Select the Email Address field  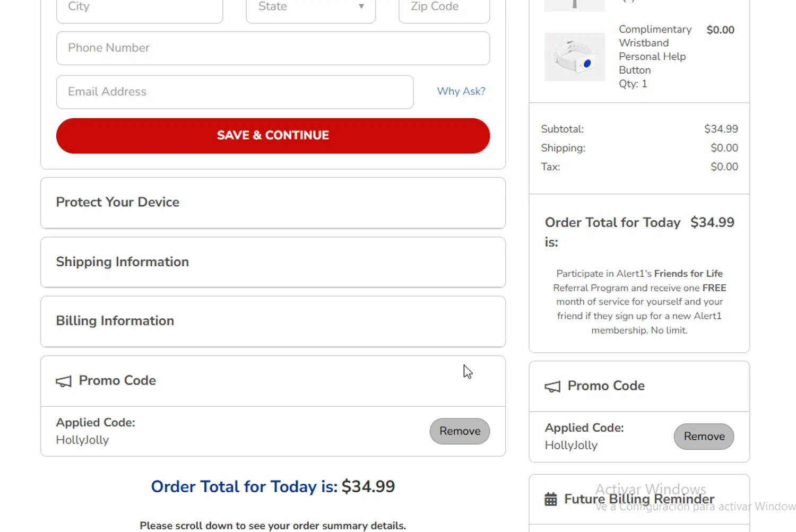235,92
